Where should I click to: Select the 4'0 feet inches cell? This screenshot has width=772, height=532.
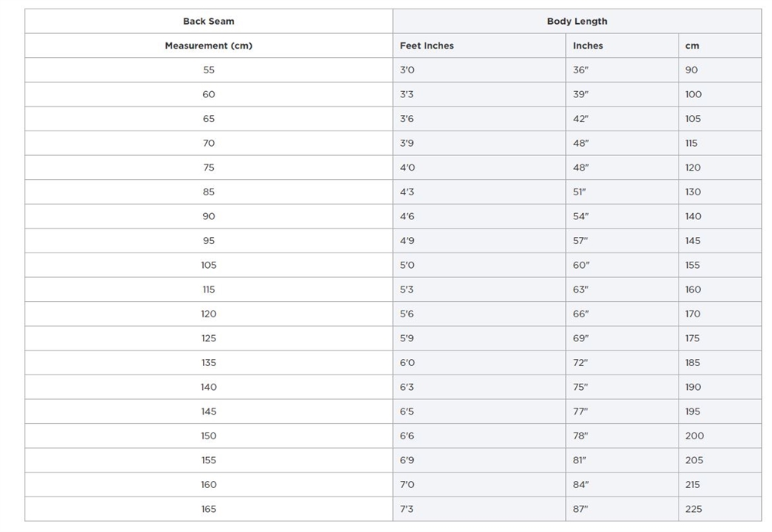(x=407, y=168)
